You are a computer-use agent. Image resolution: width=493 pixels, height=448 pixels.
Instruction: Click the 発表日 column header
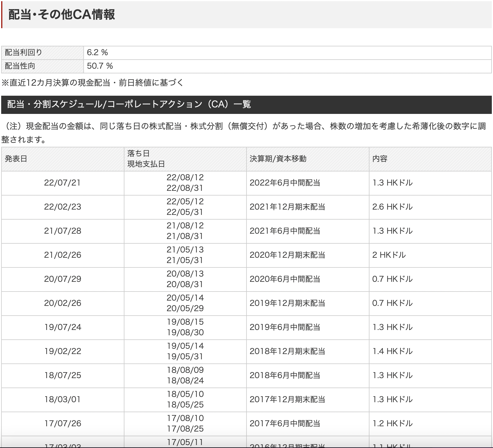click(x=63, y=159)
